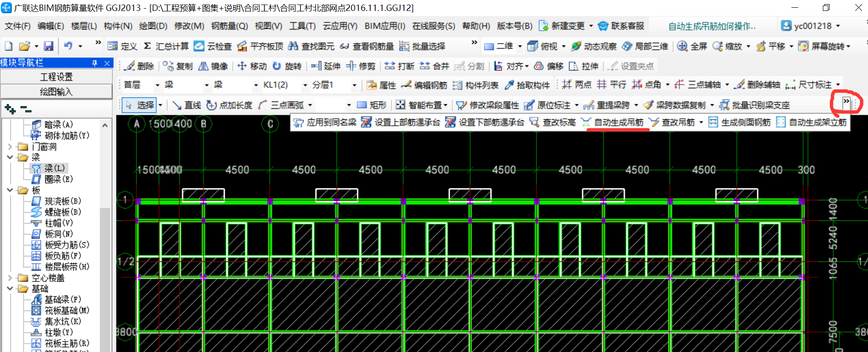Collapse the 板 tree node
The height and width of the screenshot is (352, 868).
click(x=10, y=190)
